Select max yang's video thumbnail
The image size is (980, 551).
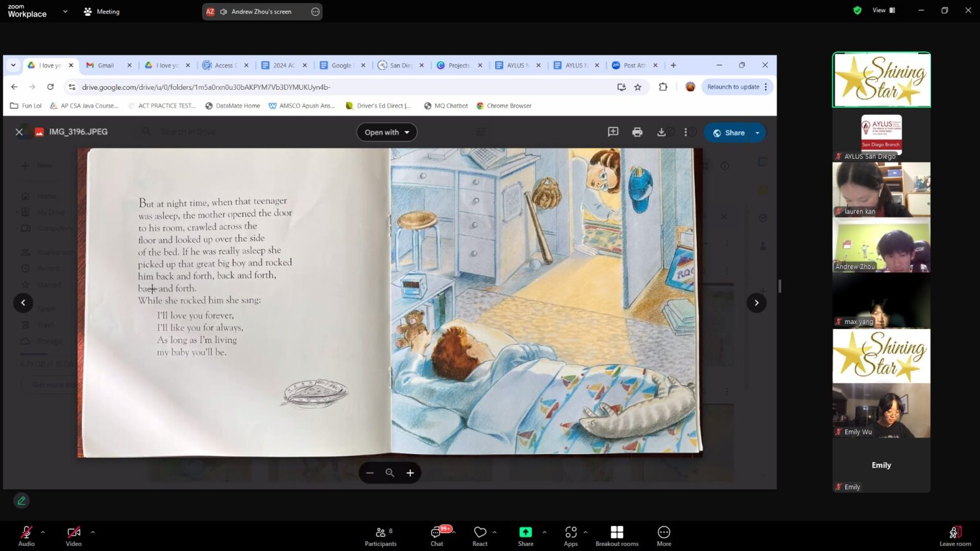point(881,300)
